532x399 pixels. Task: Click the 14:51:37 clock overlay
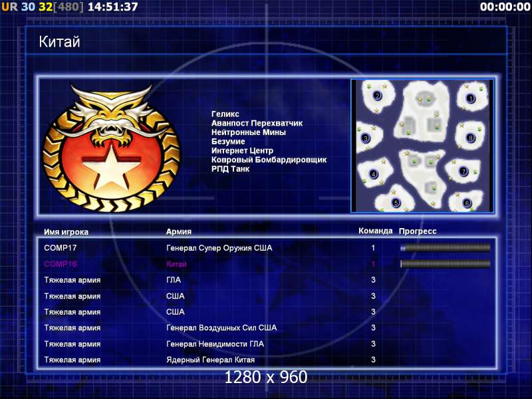coord(112,7)
